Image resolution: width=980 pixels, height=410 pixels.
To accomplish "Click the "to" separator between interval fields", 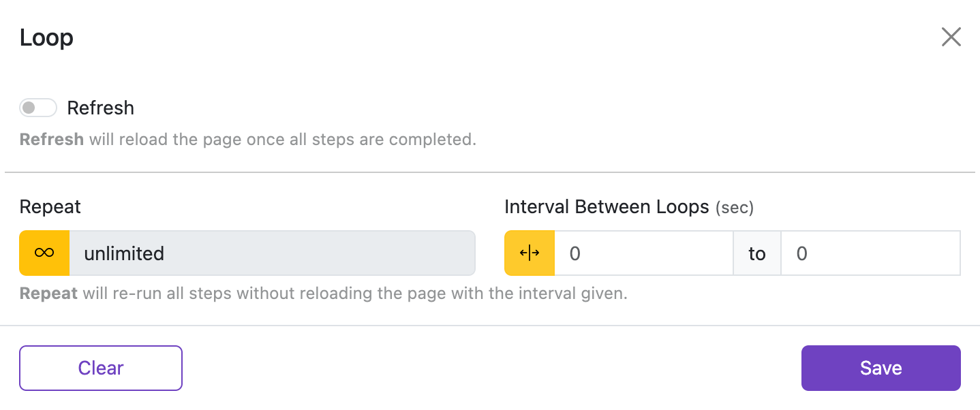I will pyautogui.click(x=757, y=253).
